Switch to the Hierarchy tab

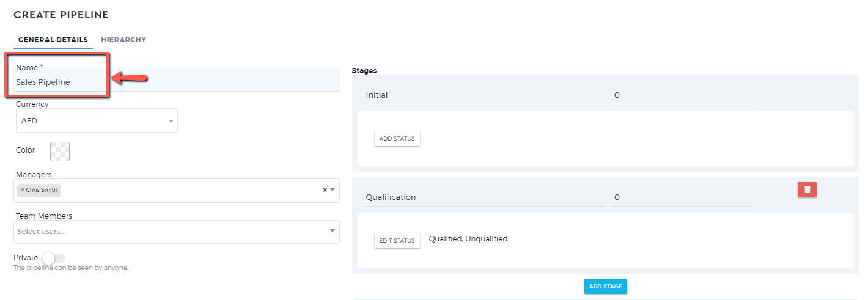pyautogui.click(x=123, y=40)
